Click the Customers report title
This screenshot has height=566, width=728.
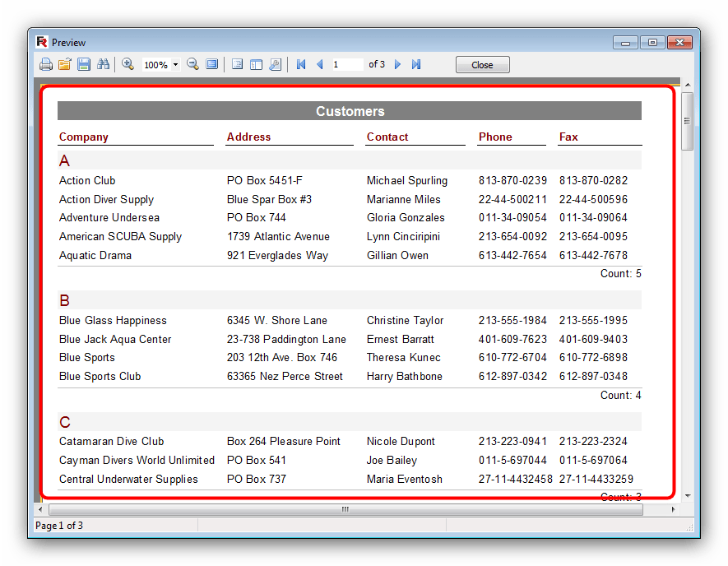350,111
